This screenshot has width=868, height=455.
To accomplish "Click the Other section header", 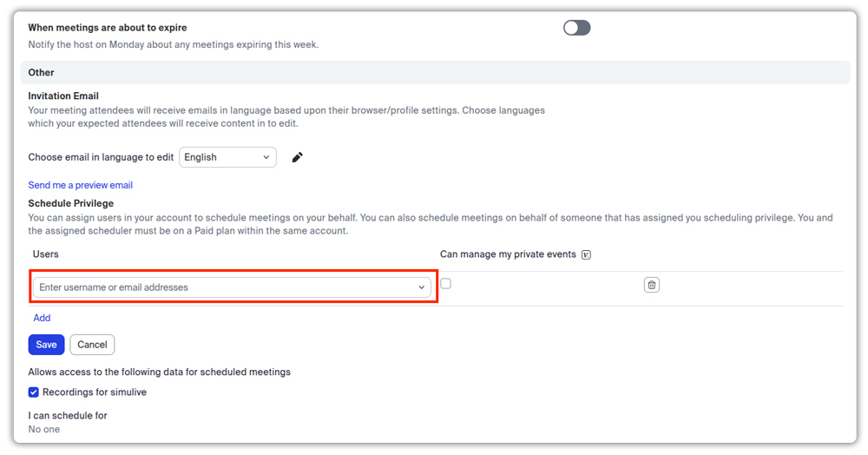I will click(x=41, y=73).
